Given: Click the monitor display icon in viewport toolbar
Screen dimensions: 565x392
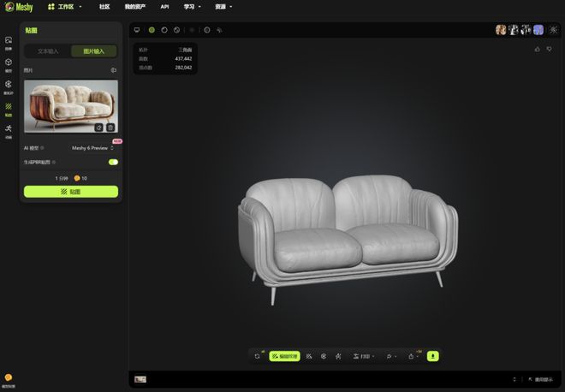Looking at the screenshot, I should tap(137, 30).
